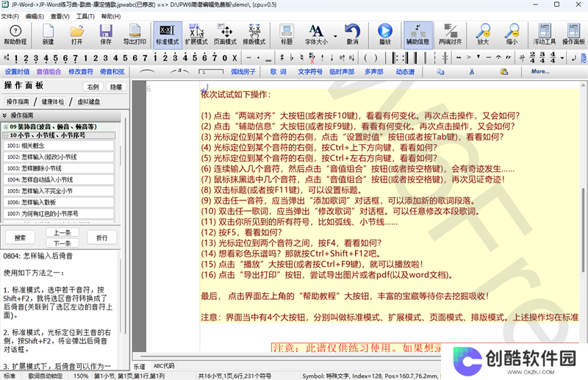This screenshot has width=588, height=380.
Task: Switch to the ABC代码 tab
Action: (x=164, y=366)
